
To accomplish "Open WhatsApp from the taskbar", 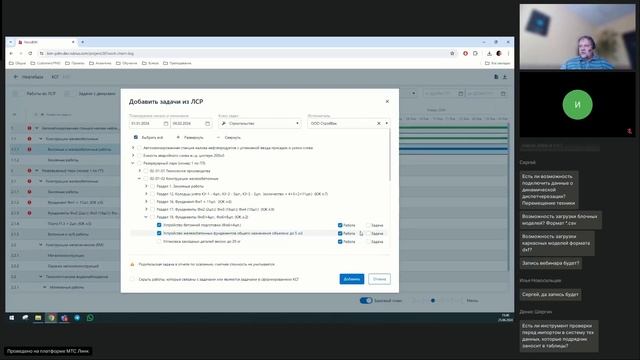I will [x=90, y=318].
